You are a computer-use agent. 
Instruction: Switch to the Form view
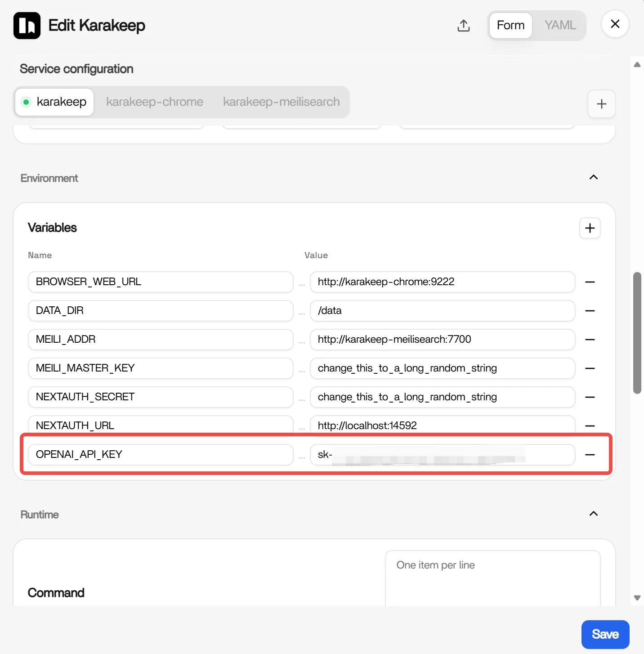pos(510,25)
